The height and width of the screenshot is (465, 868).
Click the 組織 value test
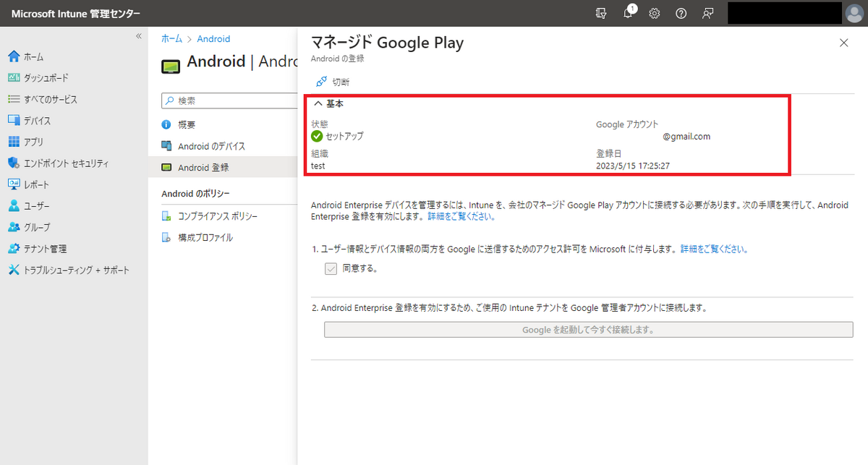(318, 166)
